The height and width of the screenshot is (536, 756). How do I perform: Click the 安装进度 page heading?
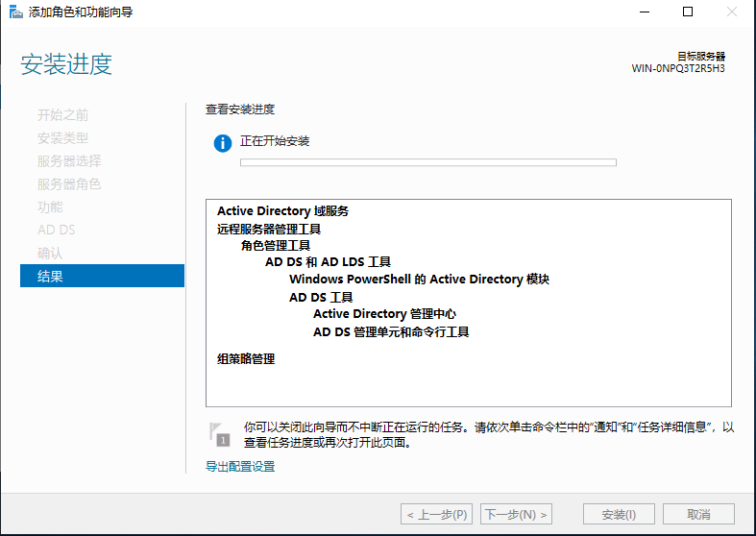coord(66,64)
